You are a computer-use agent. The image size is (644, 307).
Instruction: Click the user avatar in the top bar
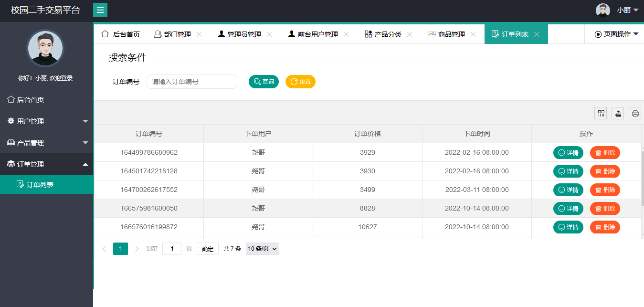(x=602, y=10)
